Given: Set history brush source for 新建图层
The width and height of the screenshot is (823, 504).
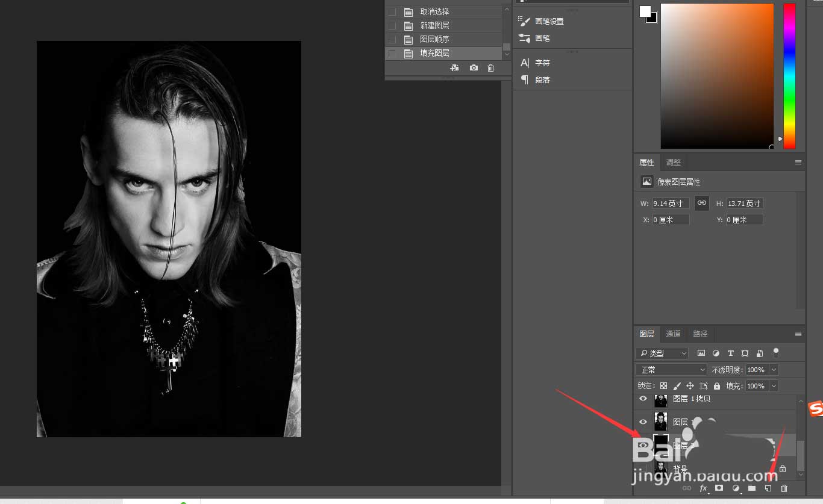Looking at the screenshot, I should [x=392, y=25].
